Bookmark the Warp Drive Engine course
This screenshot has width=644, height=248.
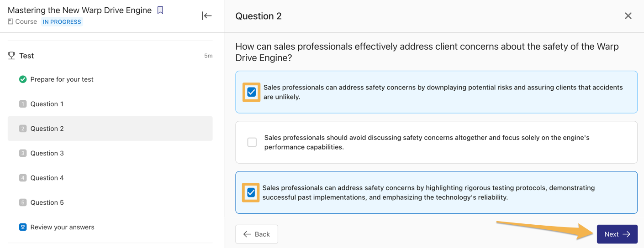(x=160, y=10)
